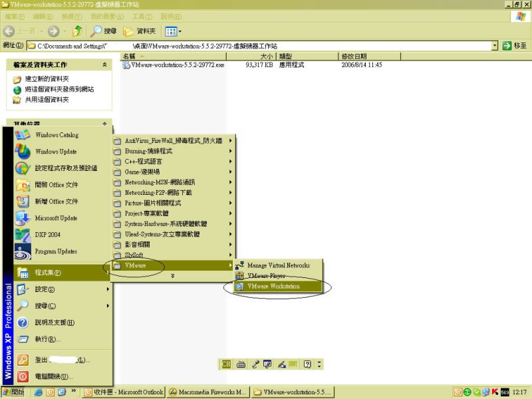This screenshot has width=532, height=399.
Task: Open VMware Workstation from the submenu
Action: coord(277,287)
